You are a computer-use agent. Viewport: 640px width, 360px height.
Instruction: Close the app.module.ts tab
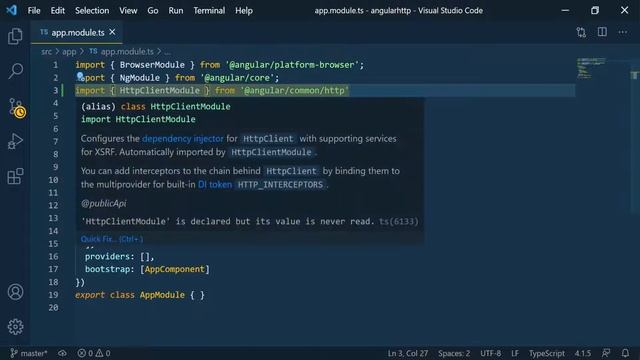tap(112, 32)
